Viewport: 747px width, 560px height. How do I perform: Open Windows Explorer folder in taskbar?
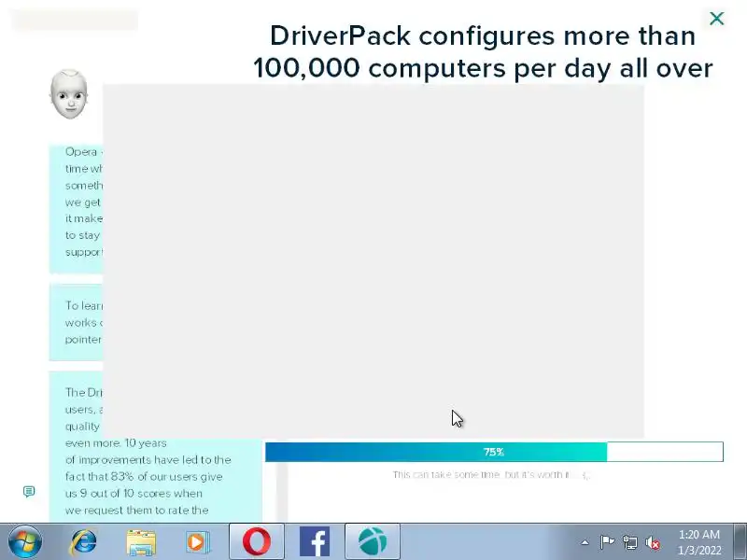click(x=141, y=542)
